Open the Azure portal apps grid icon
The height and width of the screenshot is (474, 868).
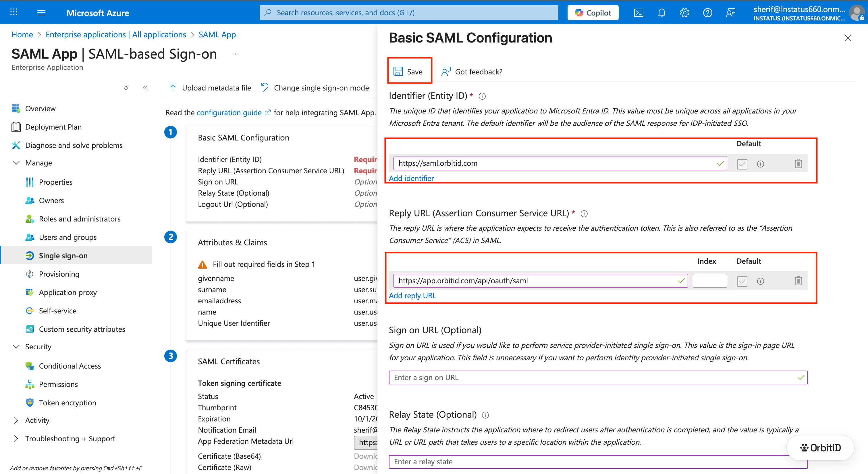click(14, 12)
